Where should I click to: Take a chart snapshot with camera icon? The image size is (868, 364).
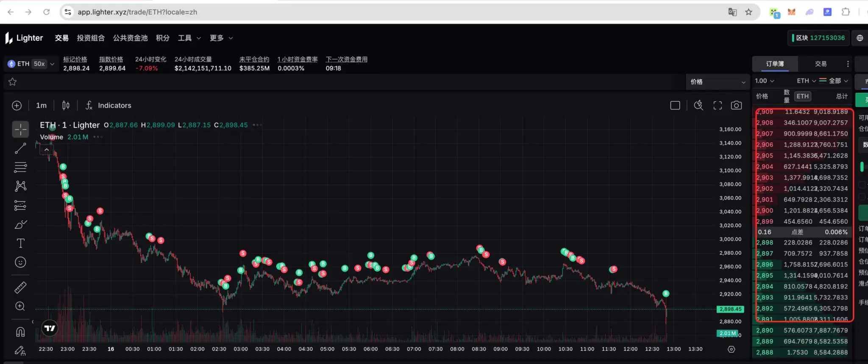pos(736,106)
